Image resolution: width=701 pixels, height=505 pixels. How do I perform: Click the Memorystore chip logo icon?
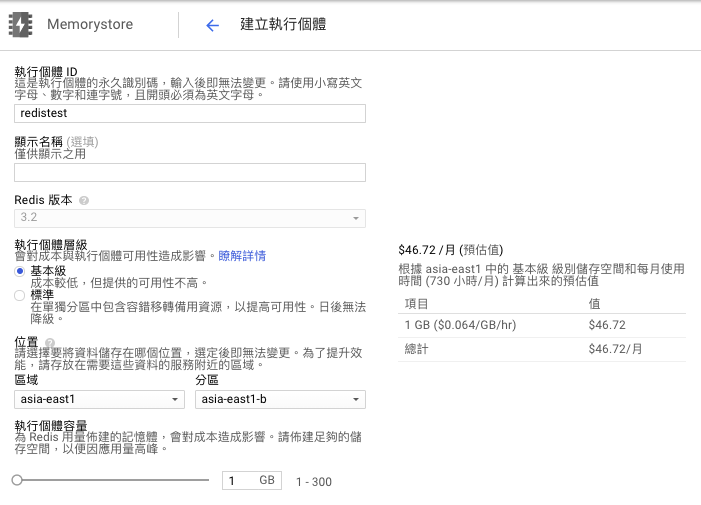click(21, 25)
